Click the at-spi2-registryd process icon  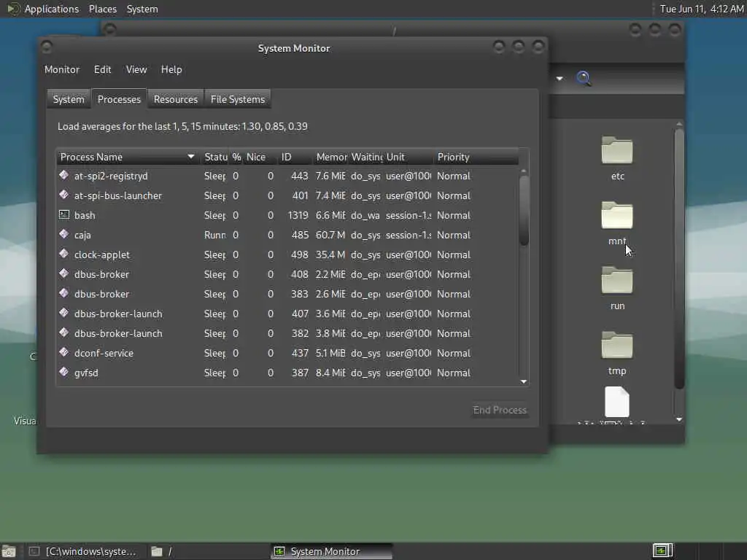point(64,175)
